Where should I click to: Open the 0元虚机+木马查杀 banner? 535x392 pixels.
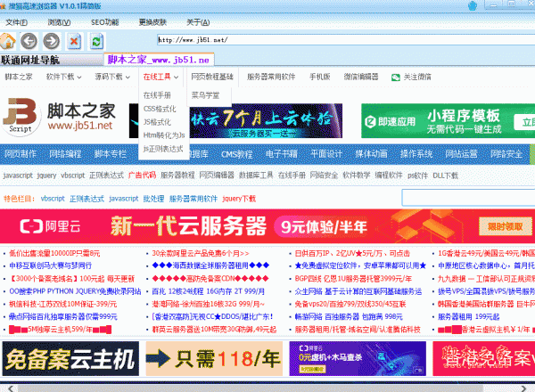pos(358,359)
